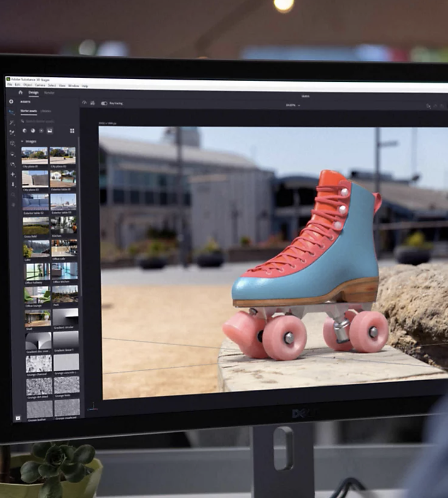Select the Exterior table 03 image
448x498 pixels.
coord(63,202)
